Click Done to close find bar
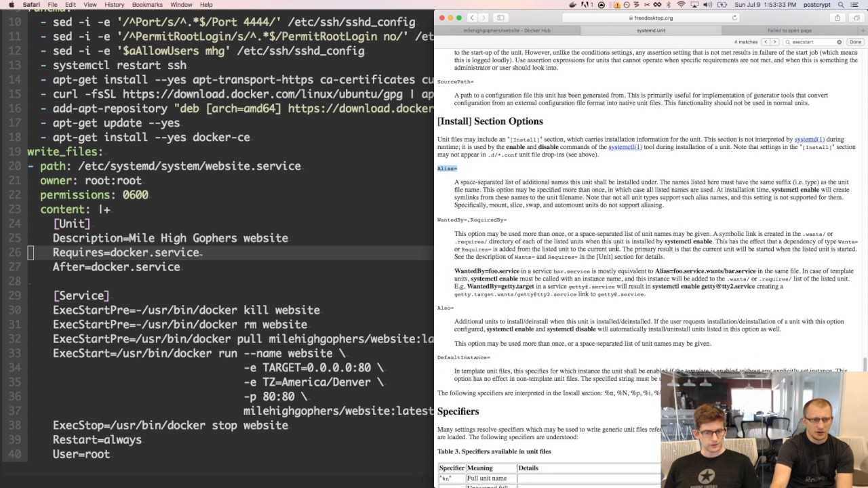The width and height of the screenshot is (868, 488). 855,42
